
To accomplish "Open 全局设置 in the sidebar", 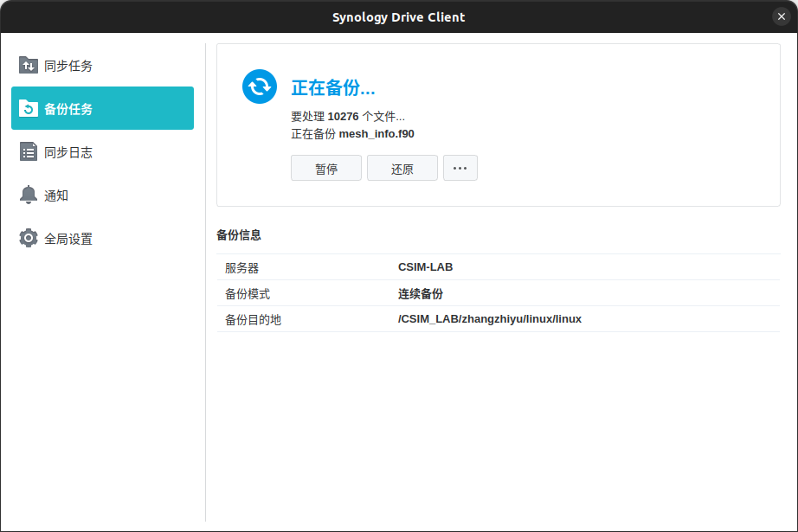I will click(102, 238).
